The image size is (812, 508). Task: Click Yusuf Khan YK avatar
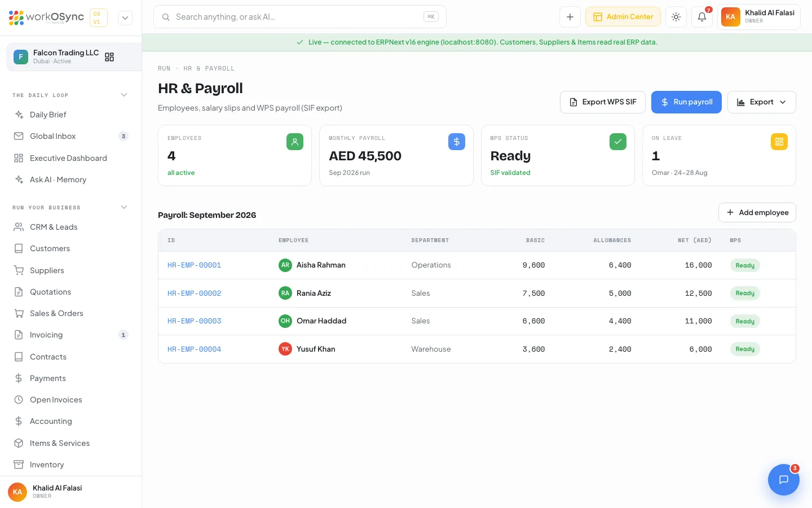click(x=285, y=349)
